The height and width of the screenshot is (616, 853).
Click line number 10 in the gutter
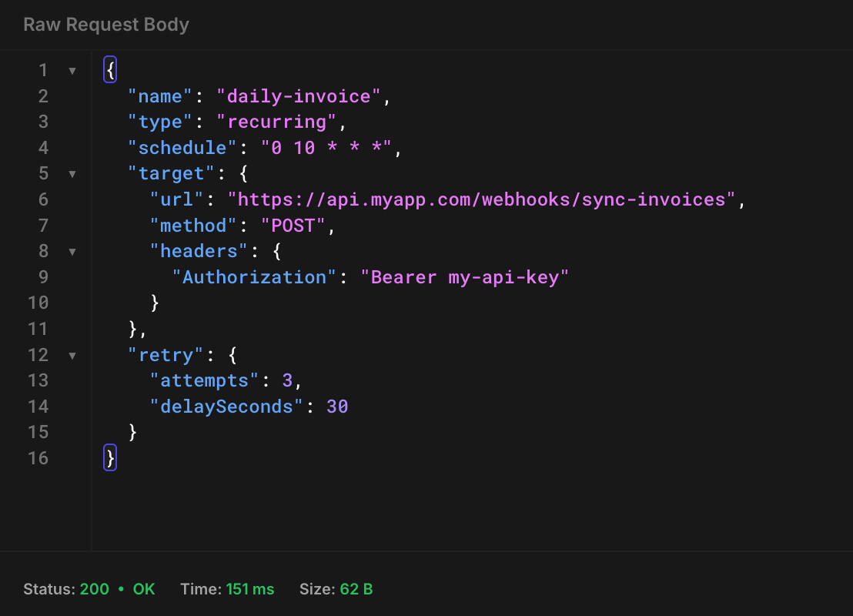(x=38, y=303)
